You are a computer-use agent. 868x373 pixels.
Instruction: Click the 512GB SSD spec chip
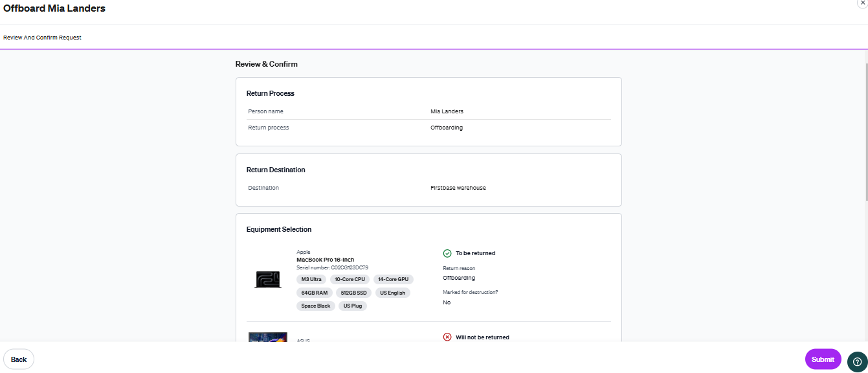353,293
